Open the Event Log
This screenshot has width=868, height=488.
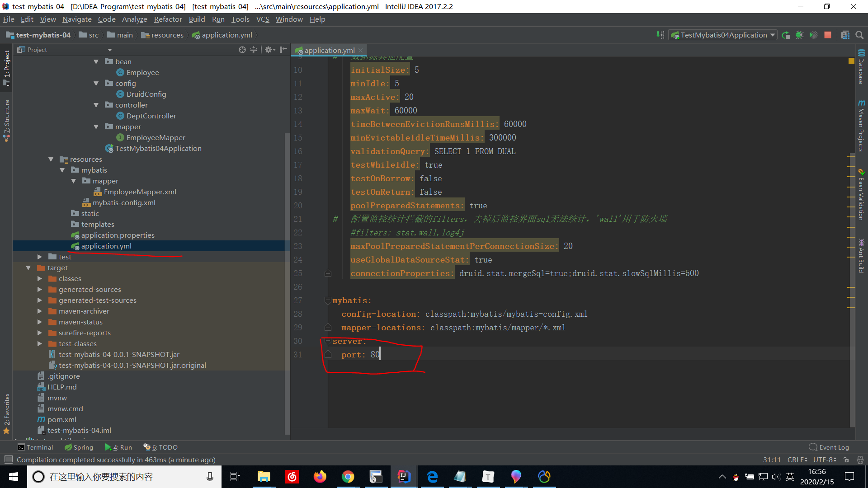(x=832, y=447)
